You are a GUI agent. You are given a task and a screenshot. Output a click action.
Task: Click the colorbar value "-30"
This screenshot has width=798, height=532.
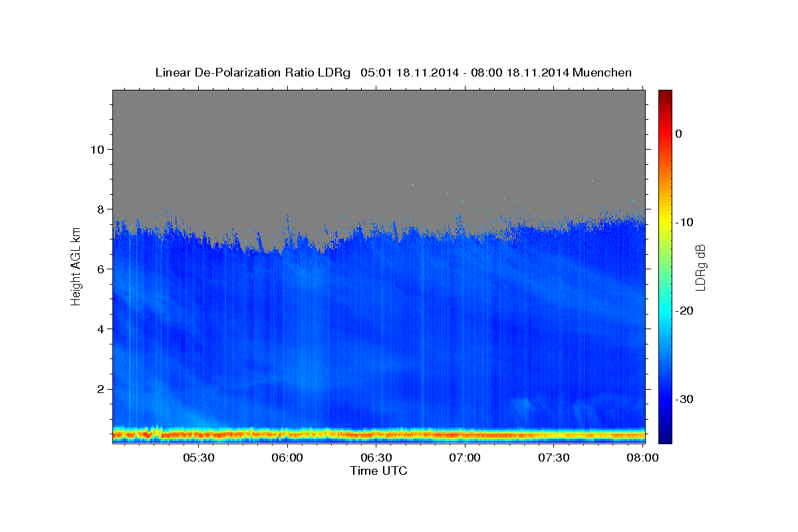684,399
